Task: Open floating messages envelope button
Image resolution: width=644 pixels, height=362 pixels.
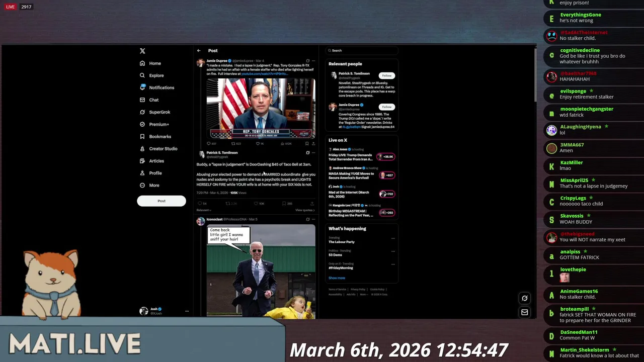Action: coord(524,312)
